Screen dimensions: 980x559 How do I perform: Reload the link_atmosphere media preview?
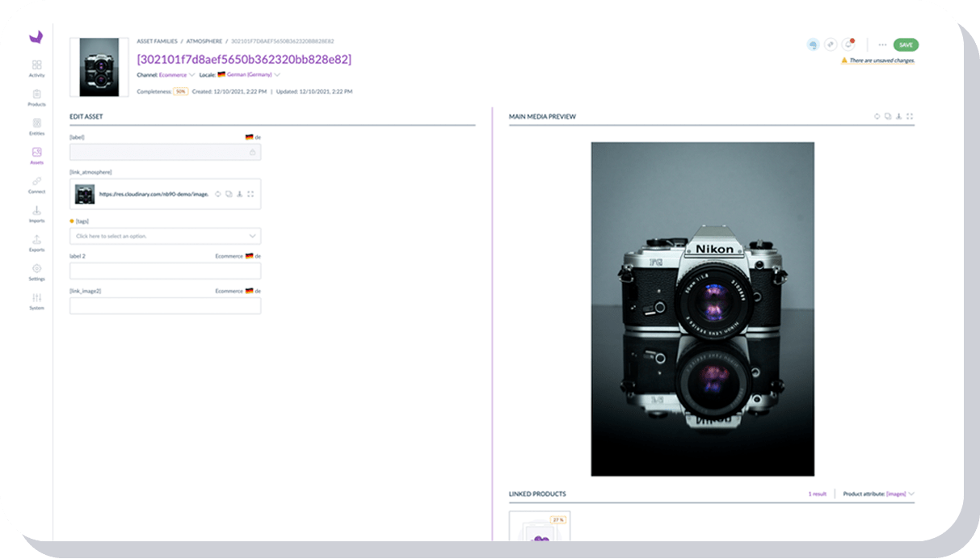218,194
